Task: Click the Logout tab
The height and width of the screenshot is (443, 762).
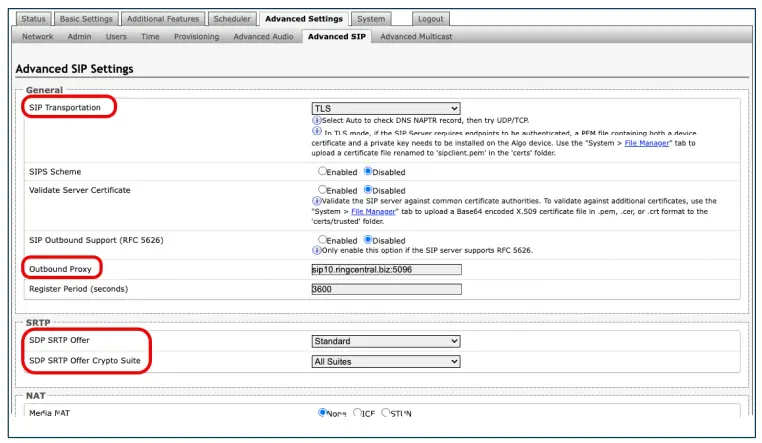Action: [x=431, y=19]
